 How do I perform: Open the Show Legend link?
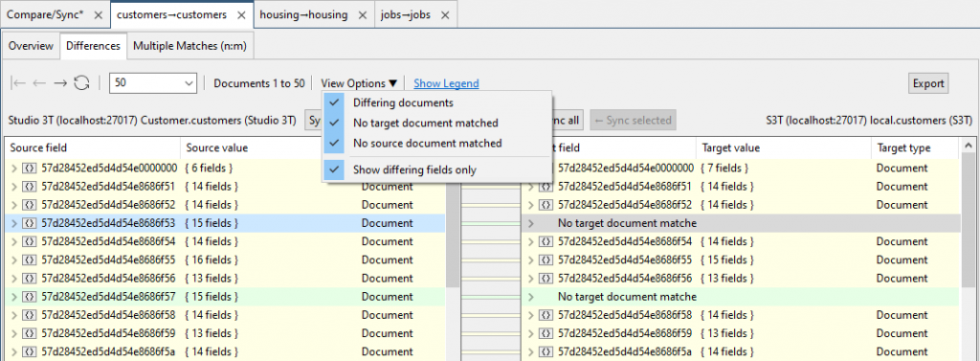pos(446,83)
